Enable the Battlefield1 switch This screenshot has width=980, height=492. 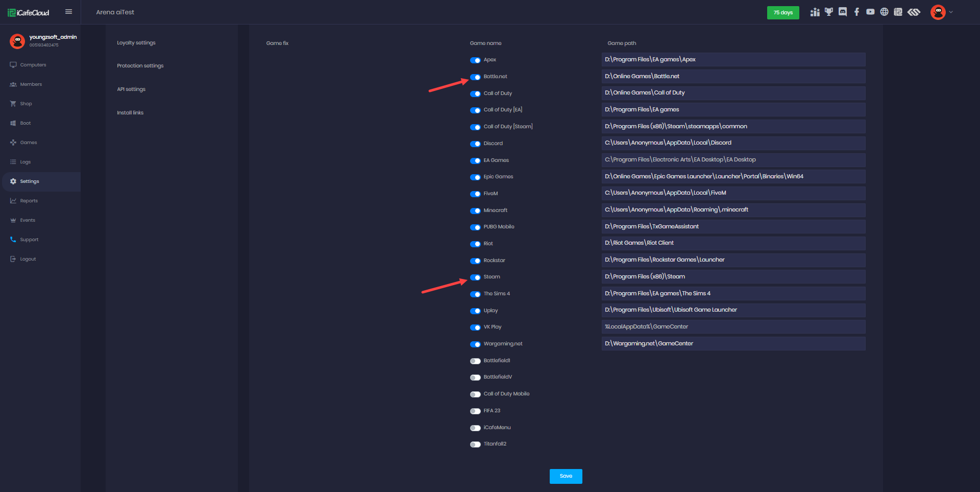pyautogui.click(x=475, y=361)
